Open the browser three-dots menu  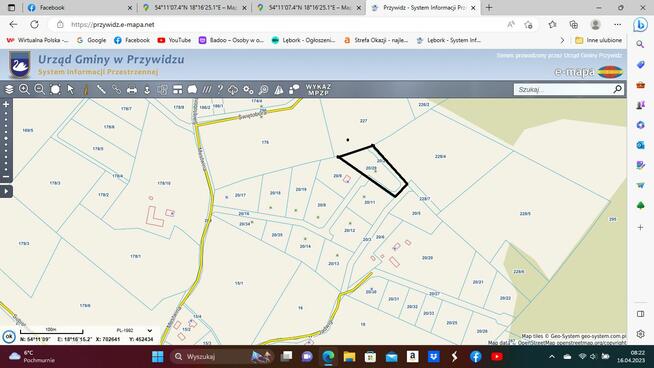(617, 25)
